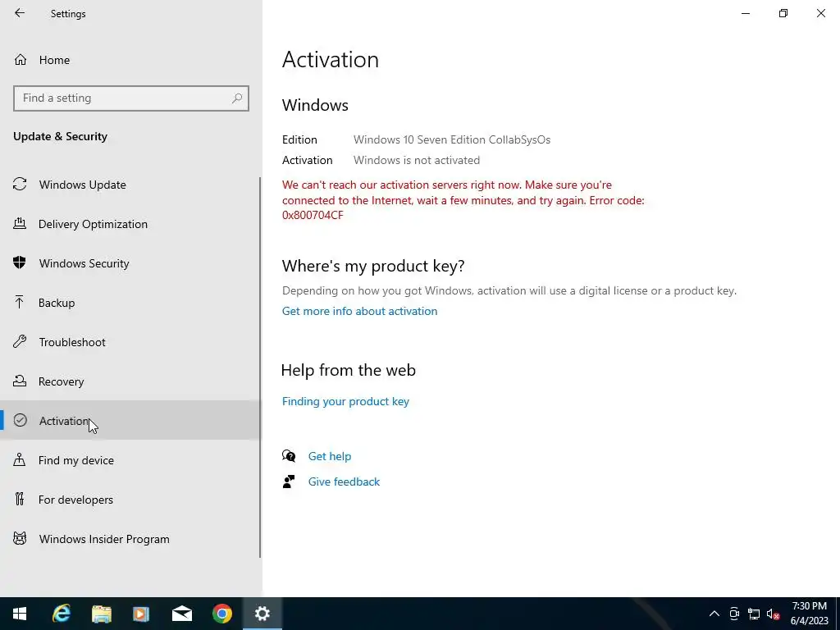
Task: Click the Recovery icon in sidebar
Action: 20,381
